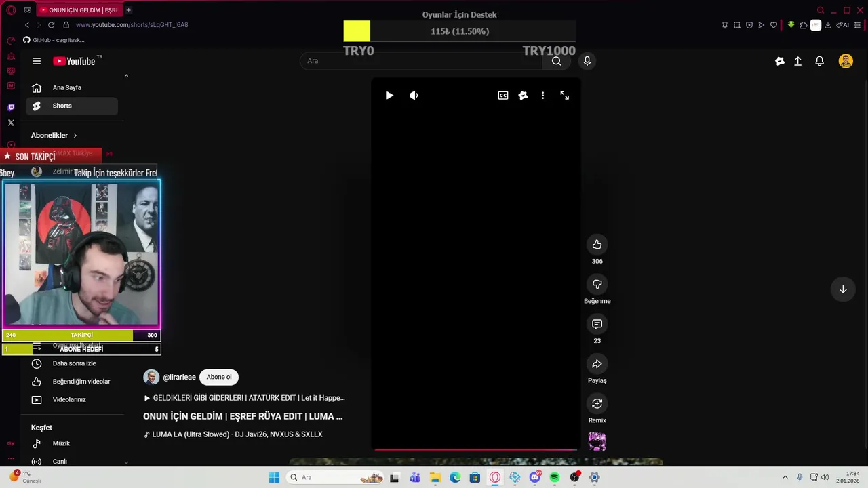Open the 23 comments panel
The height and width of the screenshot is (488, 868).
[x=597, y=325]
